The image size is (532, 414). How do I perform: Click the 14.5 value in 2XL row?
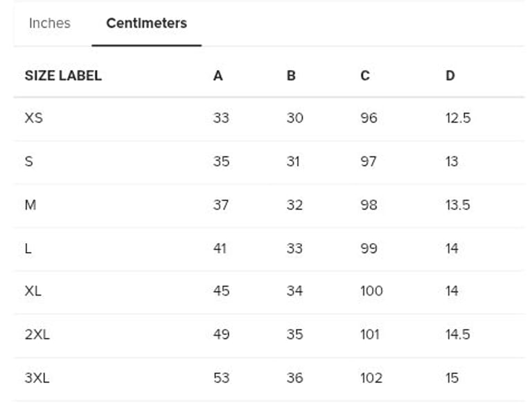click(458, 335)
